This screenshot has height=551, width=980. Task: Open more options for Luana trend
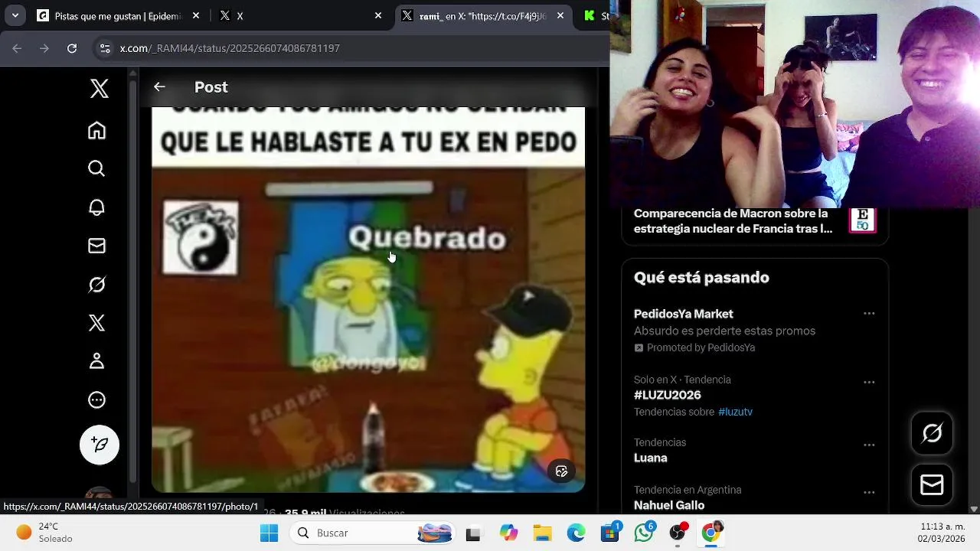(869, 445)
